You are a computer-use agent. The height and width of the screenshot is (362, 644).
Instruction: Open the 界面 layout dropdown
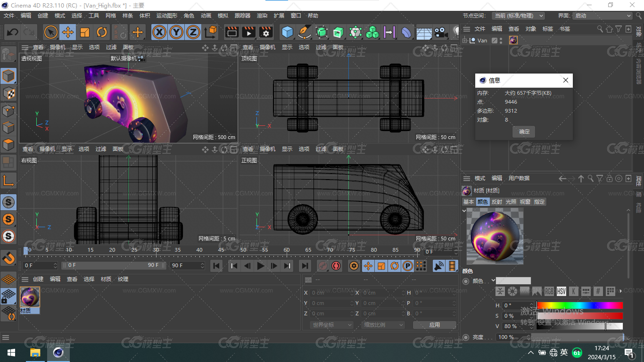click(x=602, y=16)
